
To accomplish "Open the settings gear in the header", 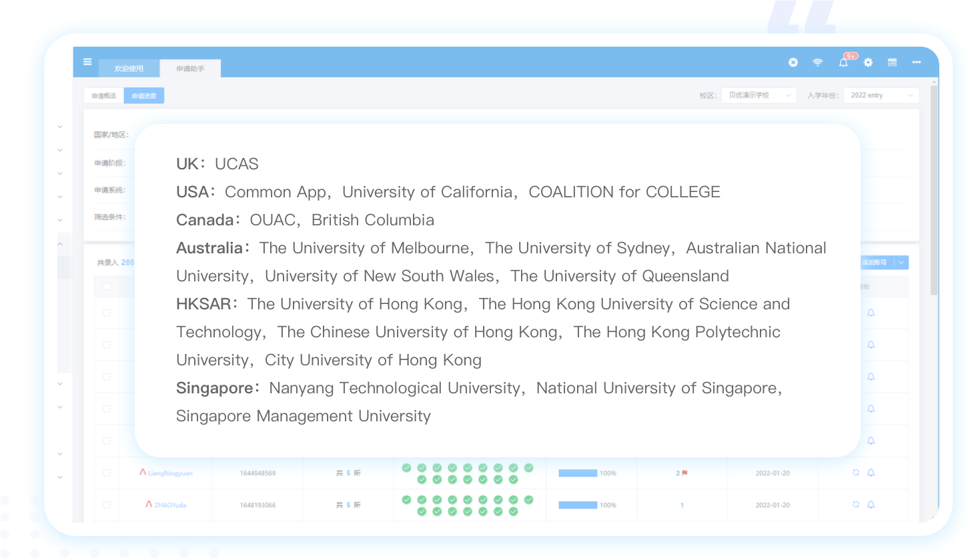I will tap(868, 62).
